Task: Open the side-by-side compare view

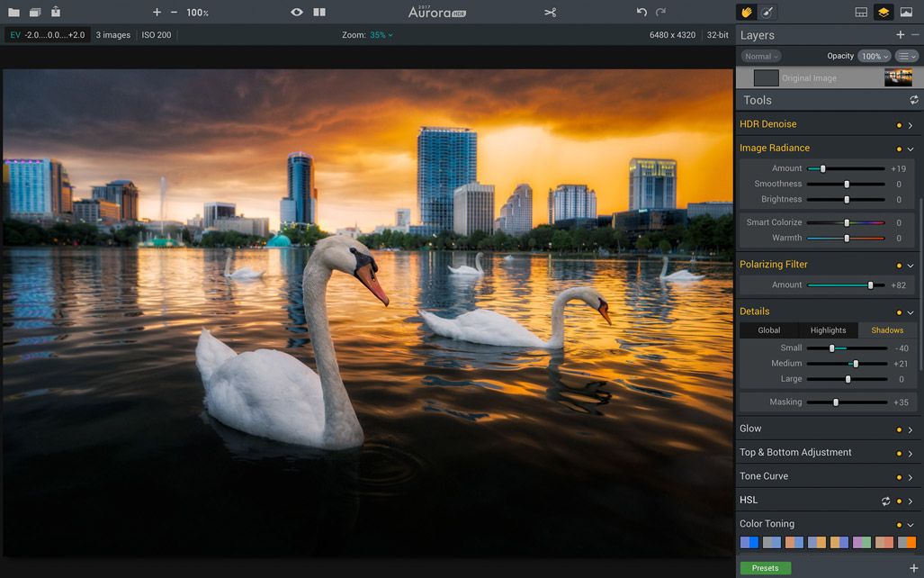Action: (319, 13)
